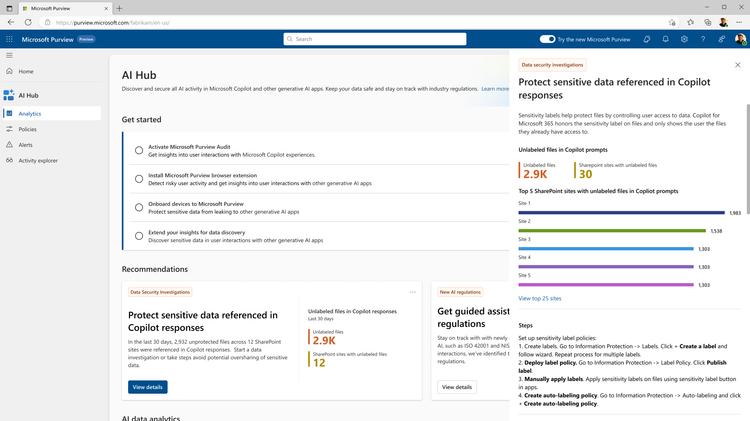Screen dimensions: 750x421
Task: Select Onboard devices to Microsoft Purview radio
Action: 139,207
